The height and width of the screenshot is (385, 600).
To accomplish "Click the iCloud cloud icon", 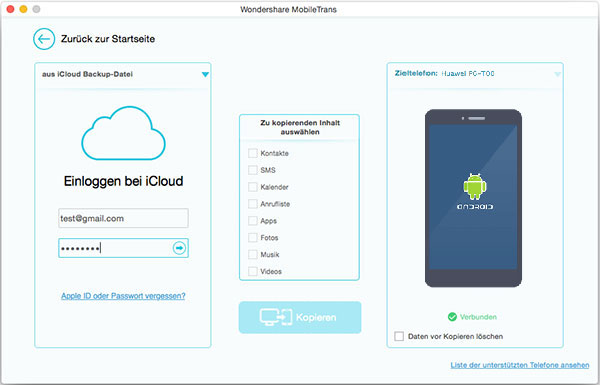I will tap(123, 133).
